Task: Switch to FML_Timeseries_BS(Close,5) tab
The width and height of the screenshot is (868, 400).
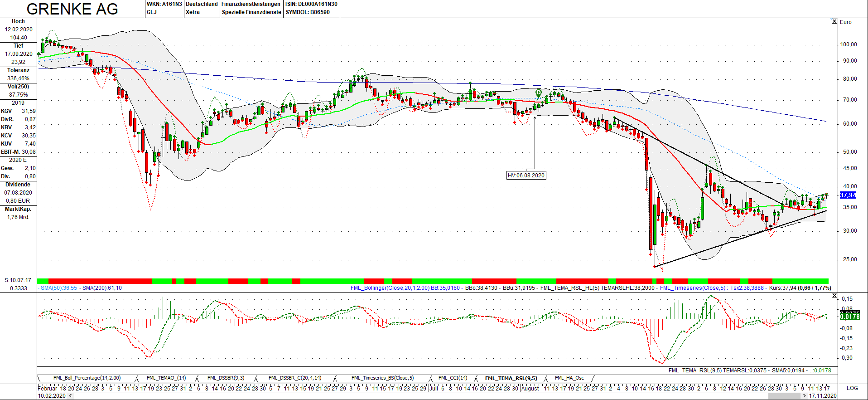Action: pos(382,378)
